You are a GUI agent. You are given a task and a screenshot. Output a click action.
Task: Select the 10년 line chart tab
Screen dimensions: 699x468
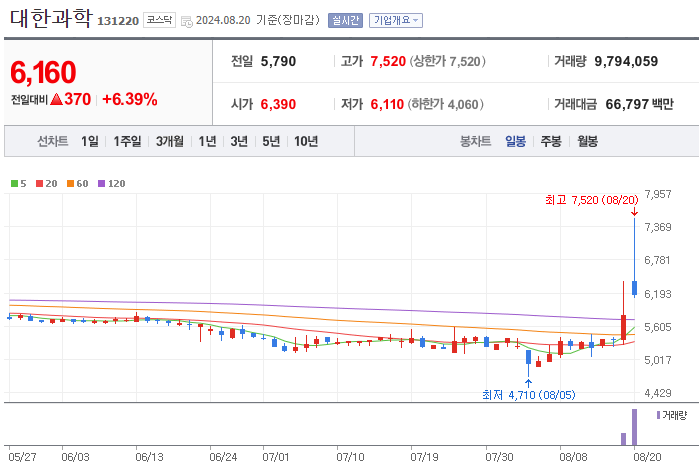[306, 141]
